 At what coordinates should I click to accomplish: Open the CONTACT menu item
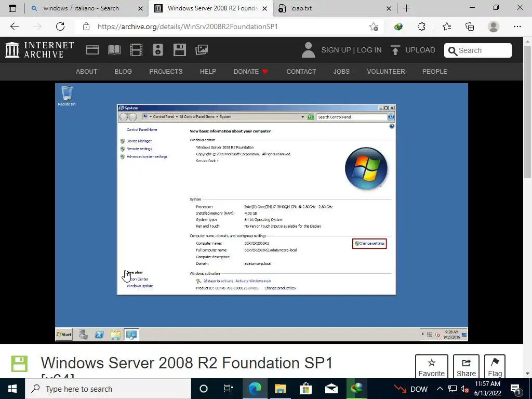click(x=301, y=72)
